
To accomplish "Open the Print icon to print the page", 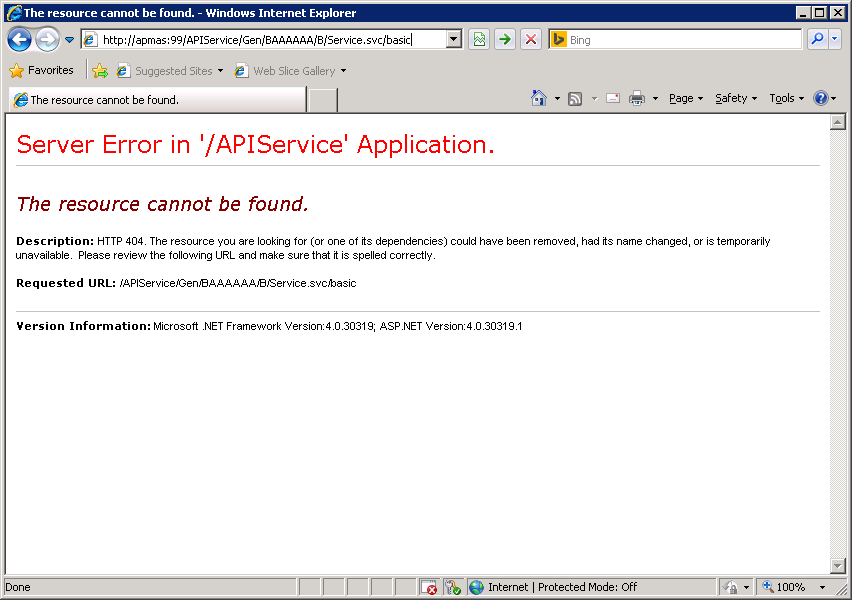I will coord(637,98).
